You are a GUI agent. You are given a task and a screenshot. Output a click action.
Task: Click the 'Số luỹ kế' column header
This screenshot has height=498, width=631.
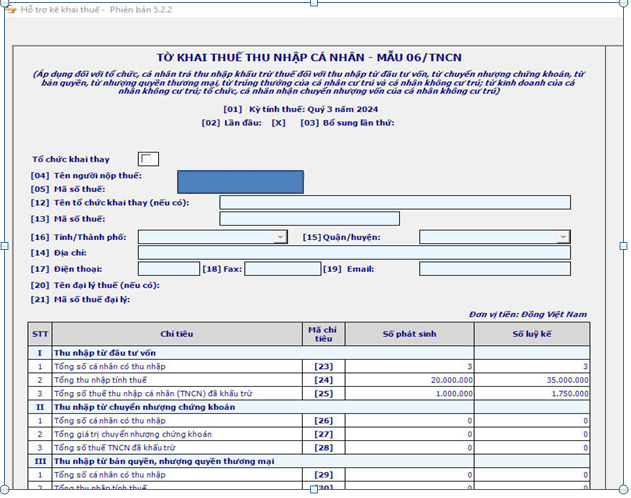(x=531, y=333)
